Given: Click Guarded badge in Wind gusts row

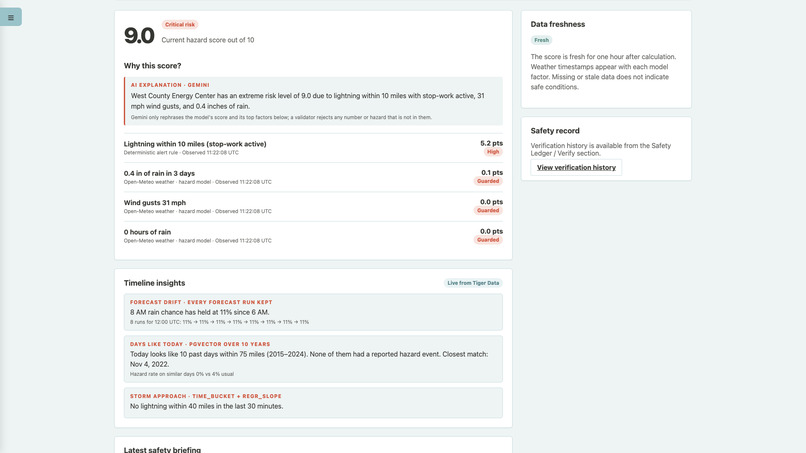Looking at the screenshot, I should tap(488, 210).
